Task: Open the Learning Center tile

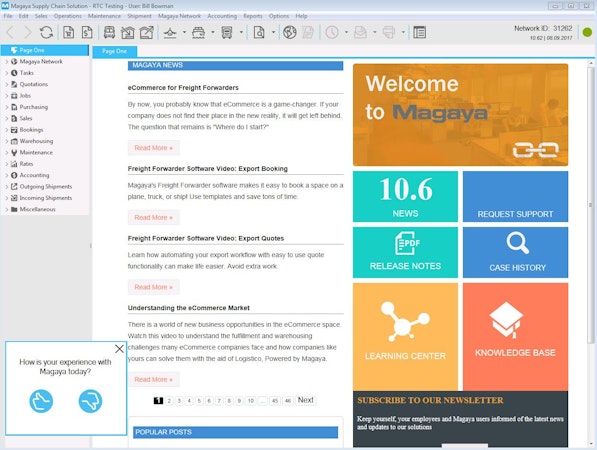Action: pos(405,337)
